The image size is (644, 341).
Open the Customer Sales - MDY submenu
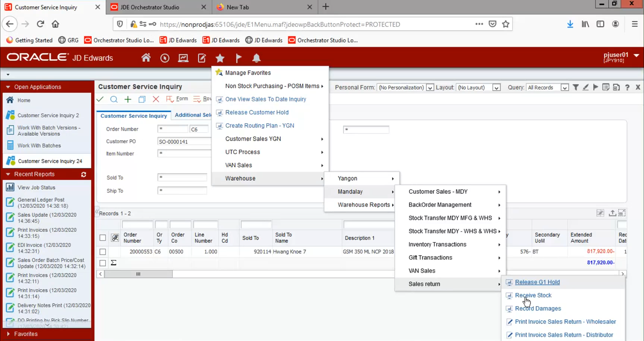(438, 192)
